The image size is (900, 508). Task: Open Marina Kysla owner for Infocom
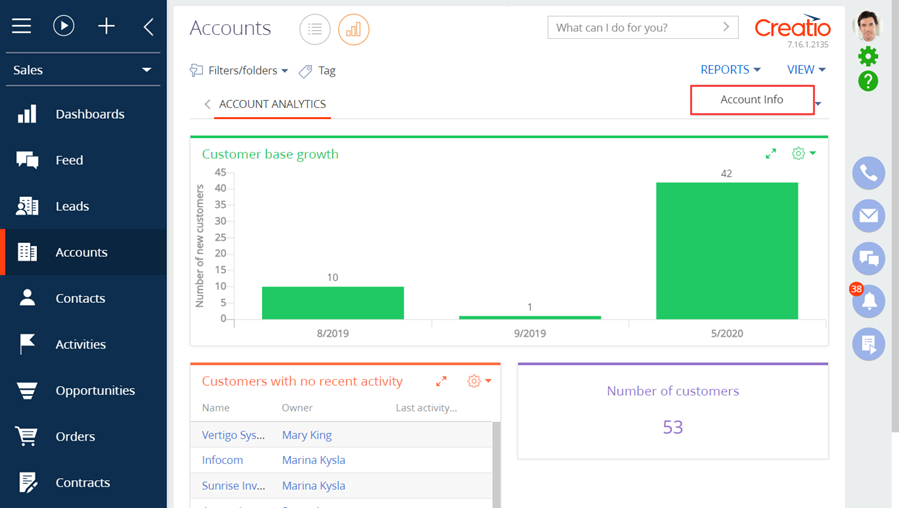(314, 460)
